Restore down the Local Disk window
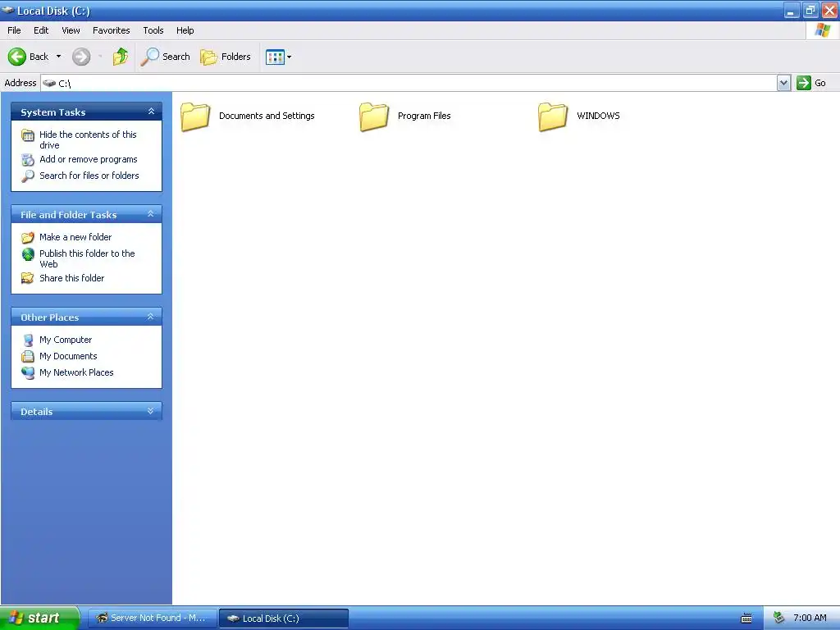 (x=810, y=10)
